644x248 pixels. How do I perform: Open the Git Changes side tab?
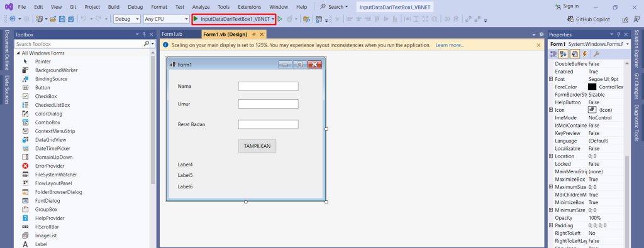point(636,86)
